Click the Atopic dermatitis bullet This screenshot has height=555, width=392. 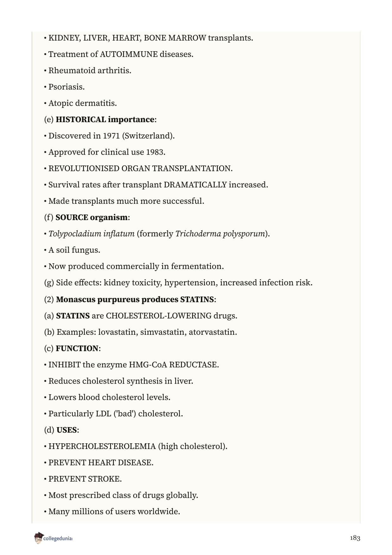pyautogui.click(x=80, y=103)
